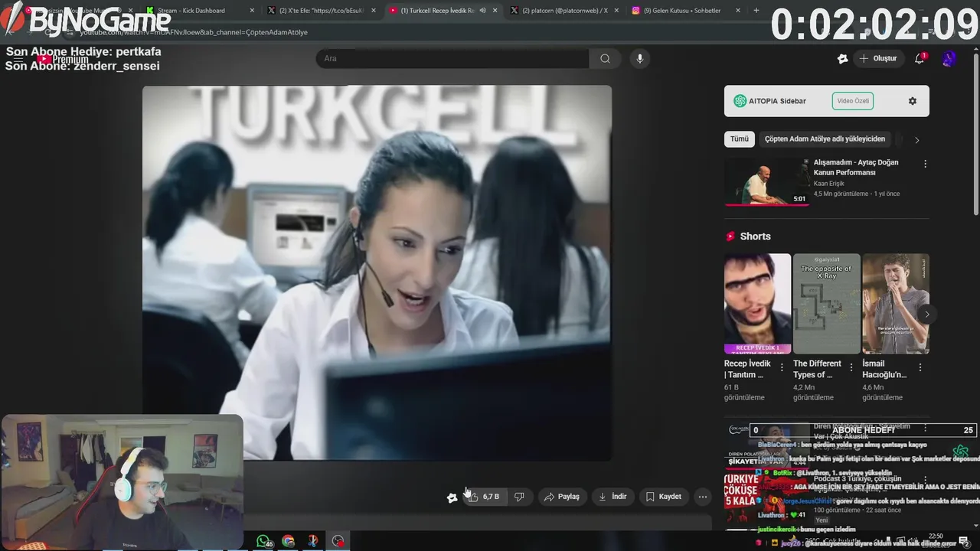The height and width of the screenshot is (551, 980).
Task: Open the recording app taskbar icon
Action: tap(338, 541)
